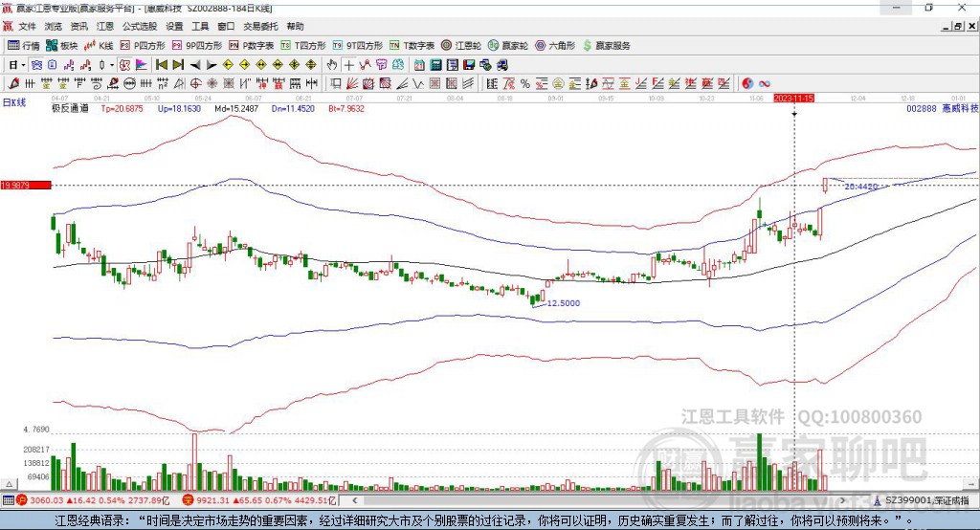
Task: Open the 赢家轮 wheel tool
Action: click(508, 46)
